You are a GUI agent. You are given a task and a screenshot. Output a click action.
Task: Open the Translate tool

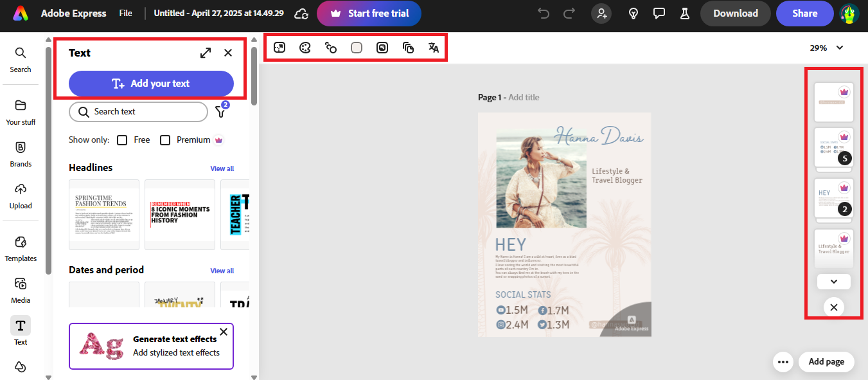point(434,48)
